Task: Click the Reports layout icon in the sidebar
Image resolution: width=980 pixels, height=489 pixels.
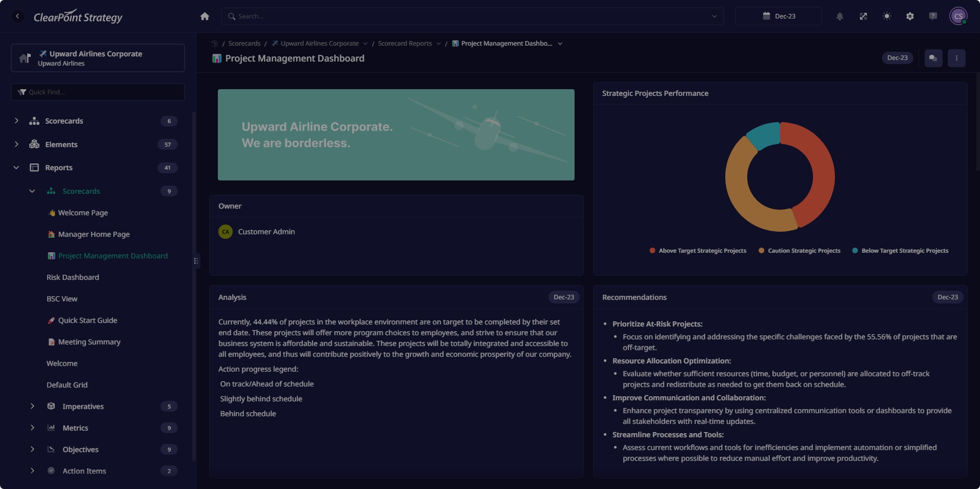Action: (34, 168)
